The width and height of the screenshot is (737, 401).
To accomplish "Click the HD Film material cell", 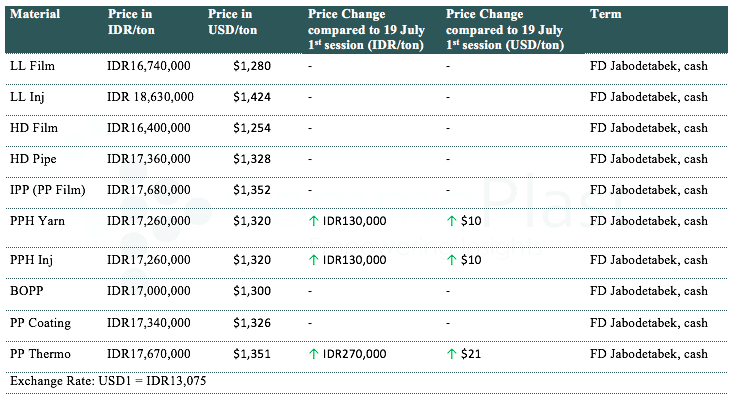I will [33, 128].
